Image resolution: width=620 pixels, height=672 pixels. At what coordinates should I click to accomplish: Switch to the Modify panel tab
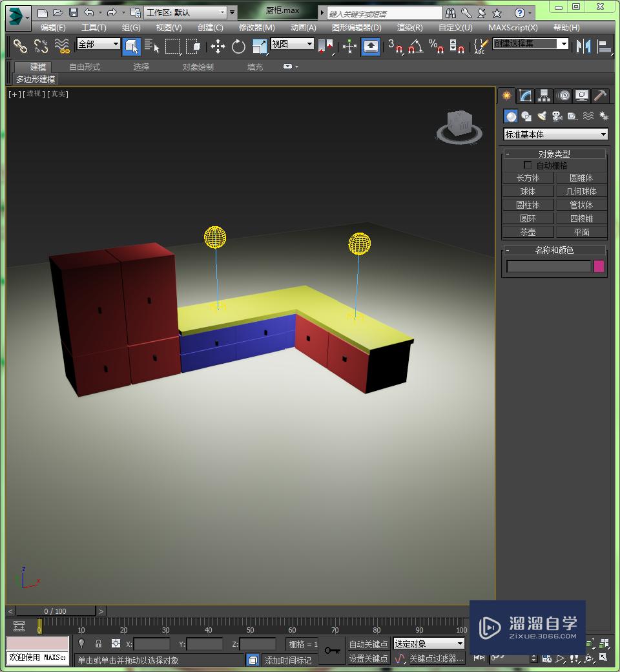[526, 96]
